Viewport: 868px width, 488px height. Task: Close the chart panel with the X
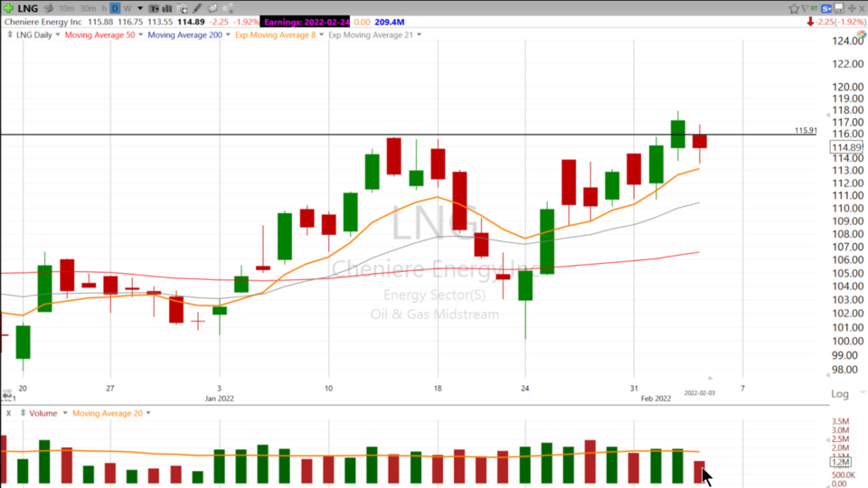tap(862, 8)
